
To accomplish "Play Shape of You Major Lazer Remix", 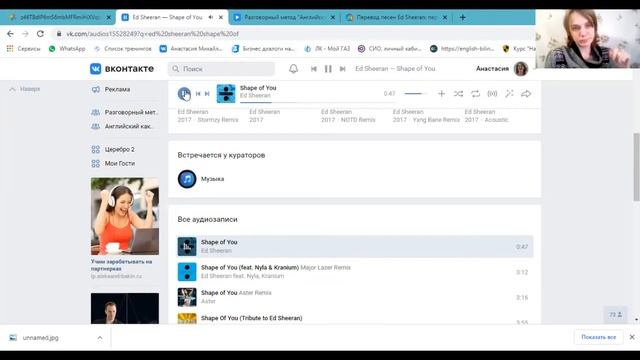I will pyautogui.click(x=355, y=272).
